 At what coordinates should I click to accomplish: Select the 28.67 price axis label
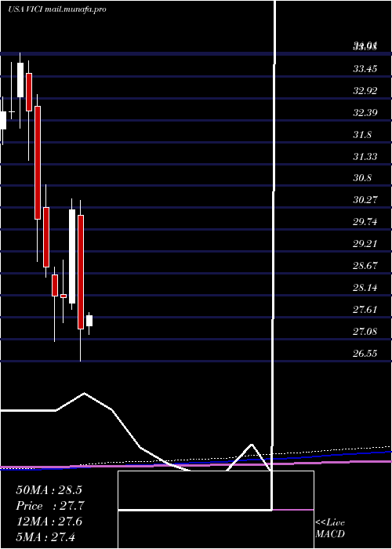point(365,266)
